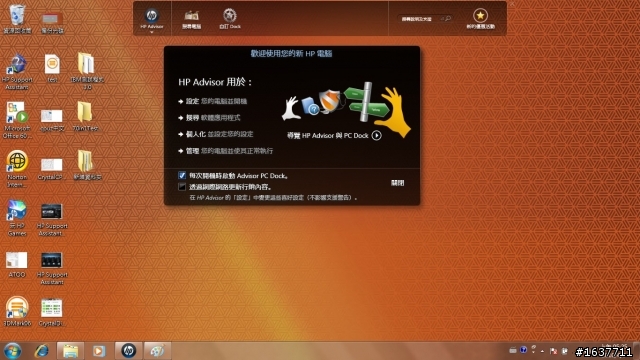Switch to the paint palette taskbar button
The height and width of the screenshot is (360, 640).
click(x=158, y=351)
